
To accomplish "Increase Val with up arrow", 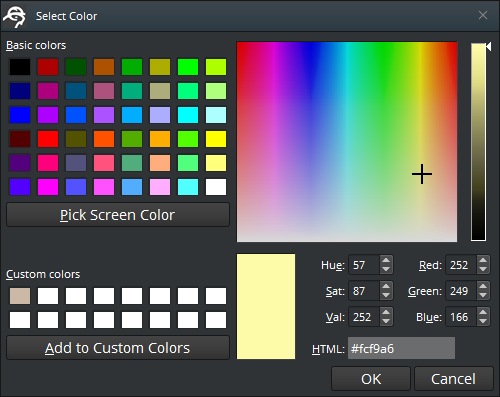I will [x=386, y=312].
